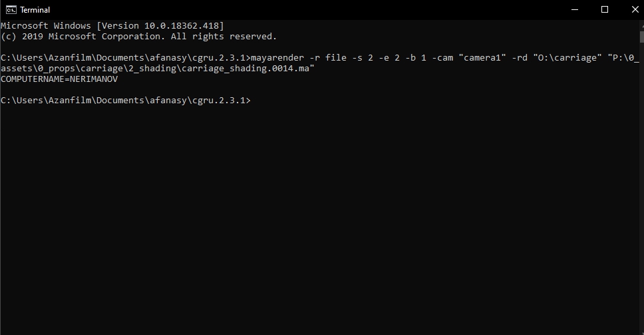Screen dimensions: 644x335
Task: Open the Terminal window system menu icon
Action: click(x=11, y=9)
